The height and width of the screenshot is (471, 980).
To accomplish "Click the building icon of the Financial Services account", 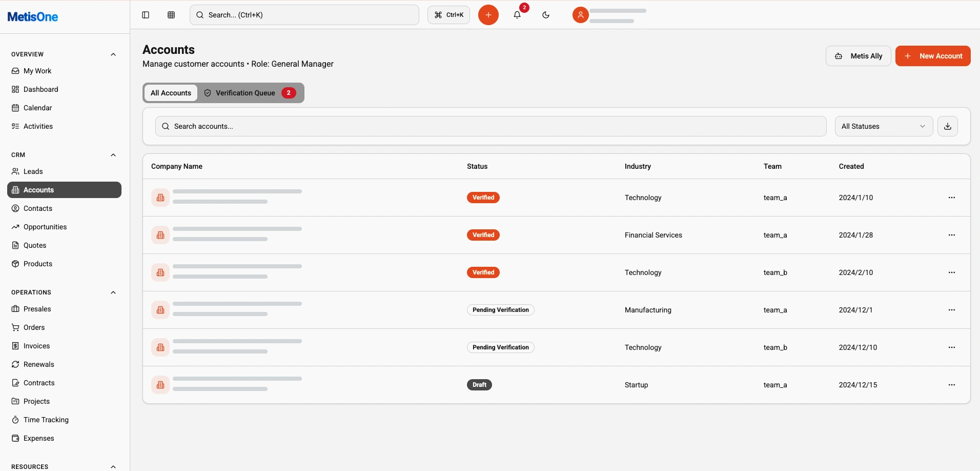I will [160, 235].
